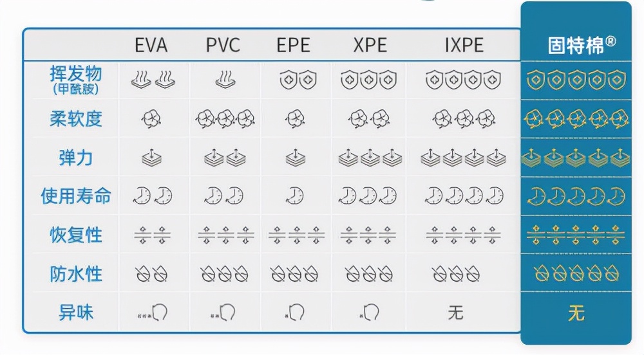The image size is (644, 355).
Task: Click the cotton softness icon under EVA
Action: click(x=151, y=119)
